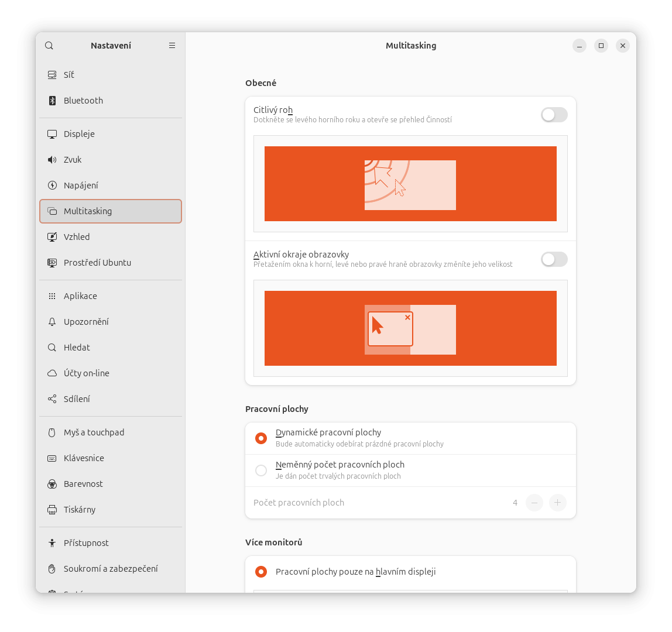This screenshot has width=672, height=632.
Task: Decrease Počet pracovních ploch with minus button
Action: pos(534,503)
